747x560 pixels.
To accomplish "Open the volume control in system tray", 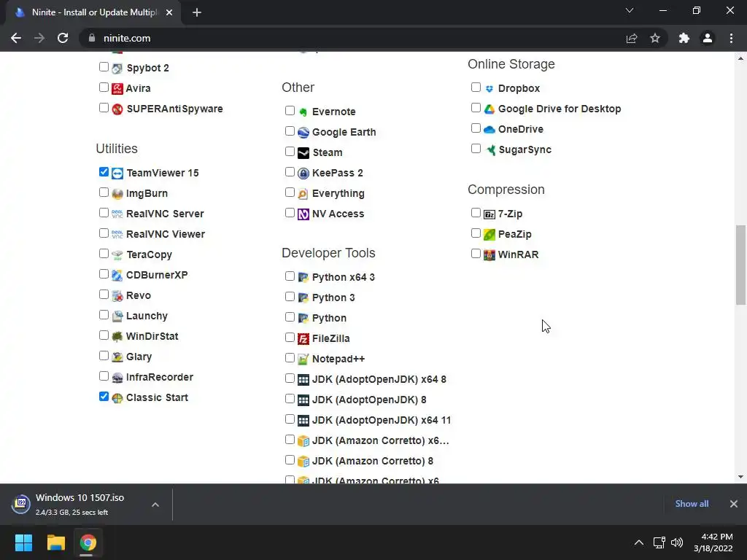I will [677, 542].
